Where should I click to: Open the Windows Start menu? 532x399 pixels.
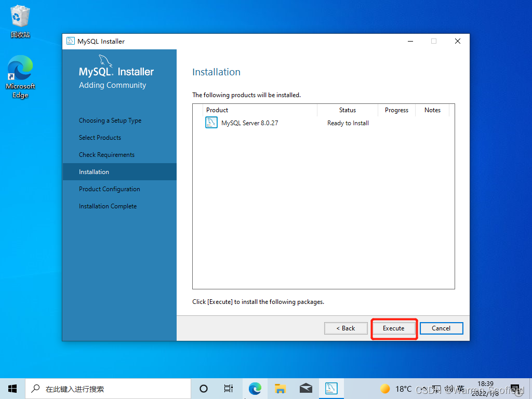click(12, 389)
